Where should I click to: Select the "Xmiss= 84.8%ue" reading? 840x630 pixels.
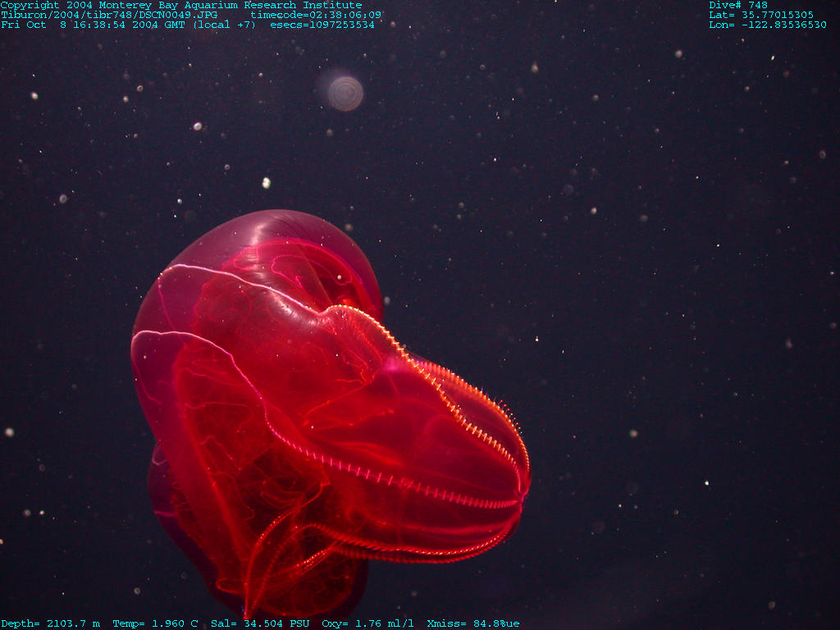pos(473,623)
